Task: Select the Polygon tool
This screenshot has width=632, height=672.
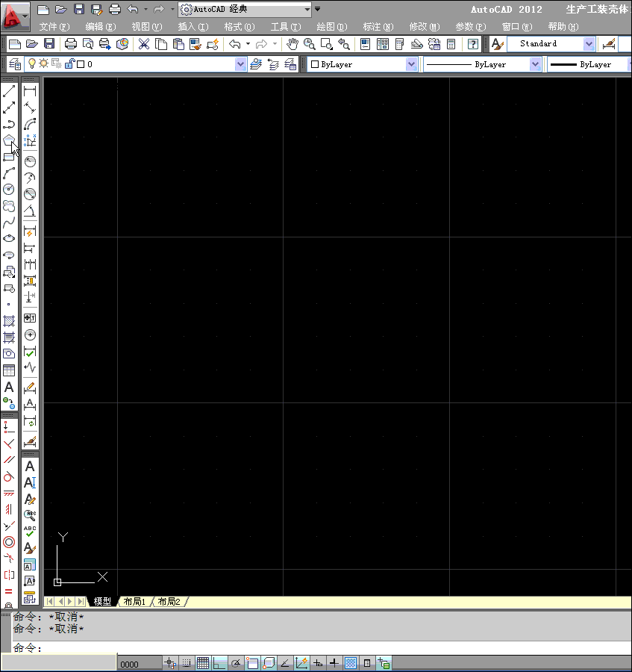Action: coord(9,140)
